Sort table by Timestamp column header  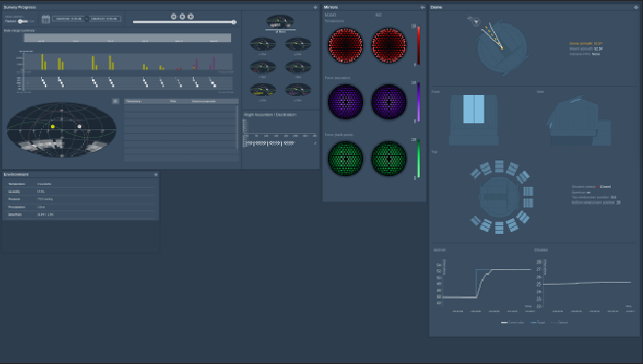(x=134, y=101)
